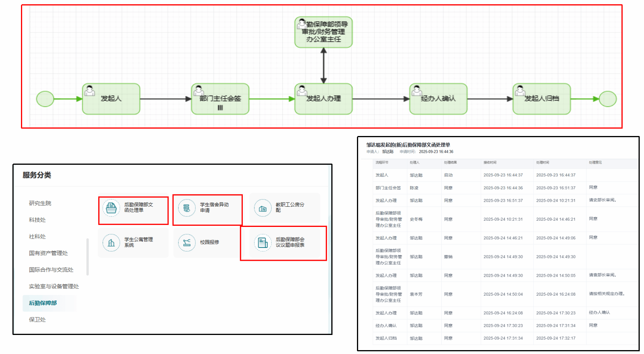Choose the highlighted 后勤保障部 category
Screen dimensions: 644x354
click(43, 303)
